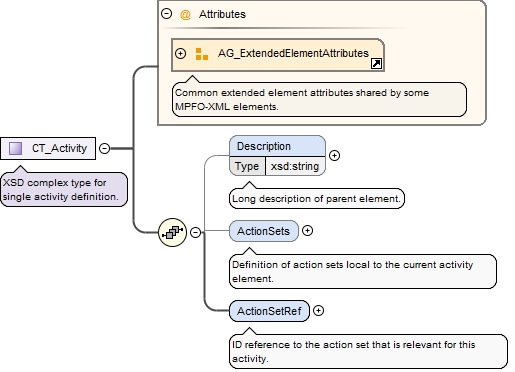Click the purple CT_Activity complex type icon
Viewport: 515px width, 372px height.
coord(15,148)
